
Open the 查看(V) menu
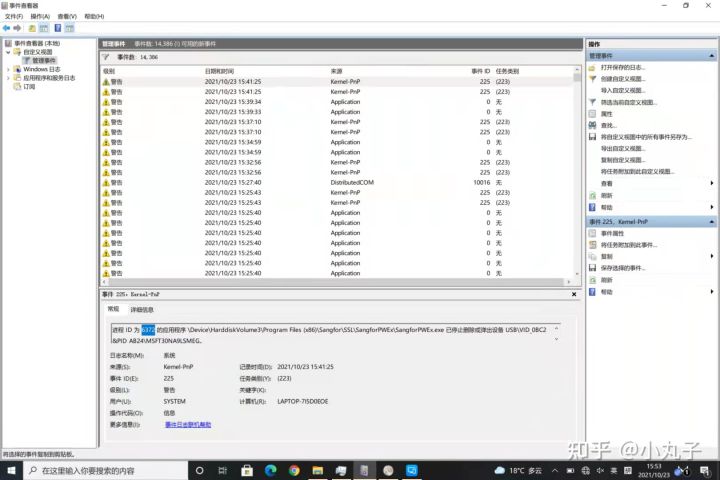click(67, 16)
